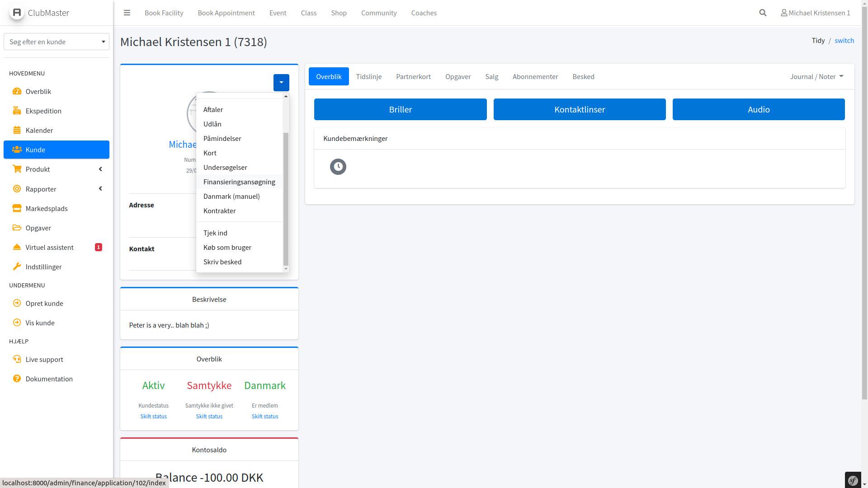Screen dimensions: 868x488
Task: Click Skift status under Samtykke
Action: [x=209, y=416]
